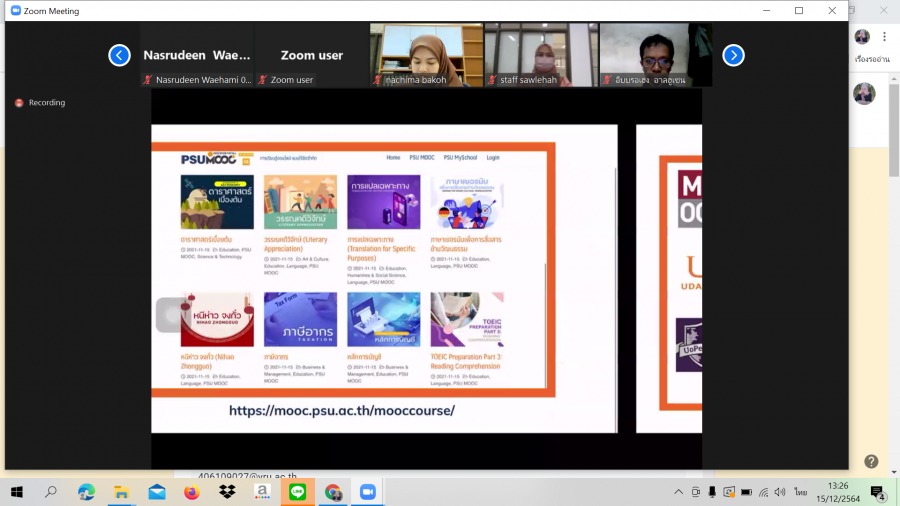Click the question mark help icon
900x506 pixels.
click(x=871, y=461)
